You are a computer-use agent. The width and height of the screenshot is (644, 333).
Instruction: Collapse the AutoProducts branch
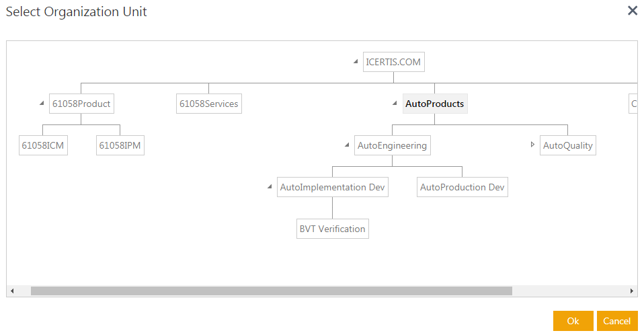tap(395, 104)
